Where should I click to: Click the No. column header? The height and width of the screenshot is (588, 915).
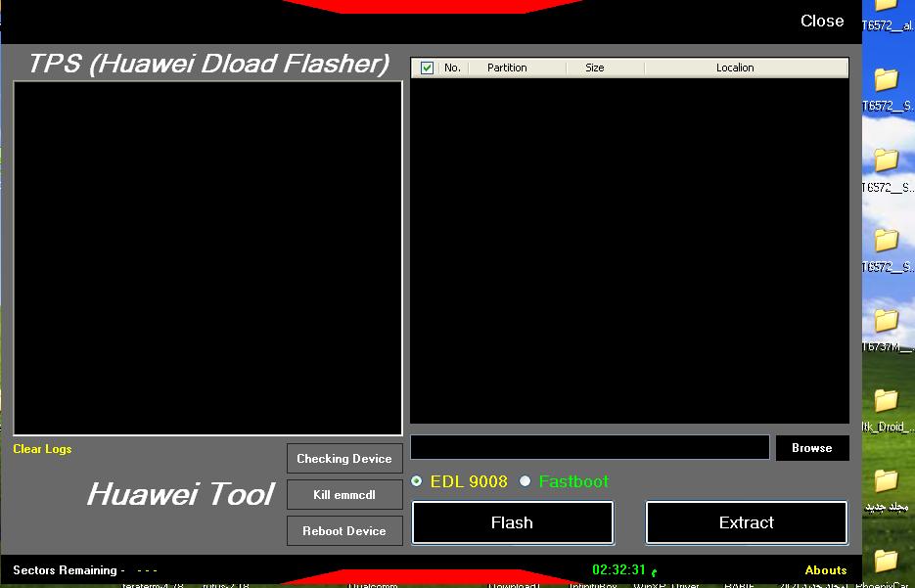coord(452,68)
